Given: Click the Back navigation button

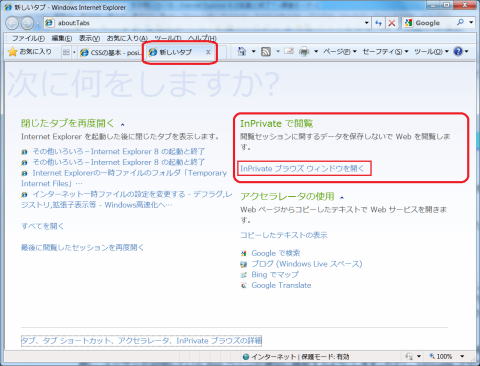Looking at the screenshot, I should [x=13, y=23].
